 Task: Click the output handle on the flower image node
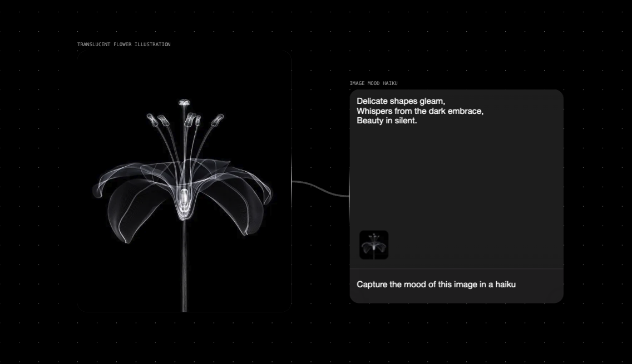(x=292, y=182)
